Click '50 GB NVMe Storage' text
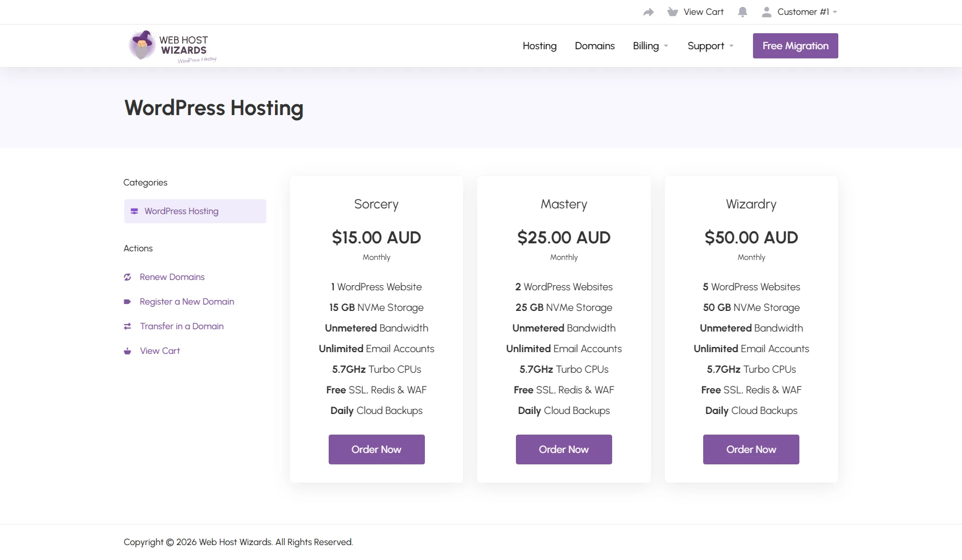 click(751, 307)
